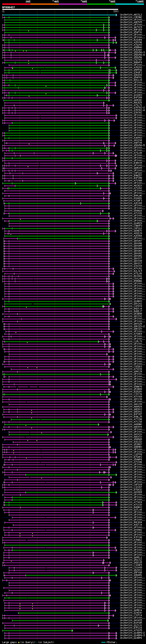Screen dimensions: 146x644
Task: Select the UniRef100_B9HLW6 entry
Action: (x=131, y=196)
